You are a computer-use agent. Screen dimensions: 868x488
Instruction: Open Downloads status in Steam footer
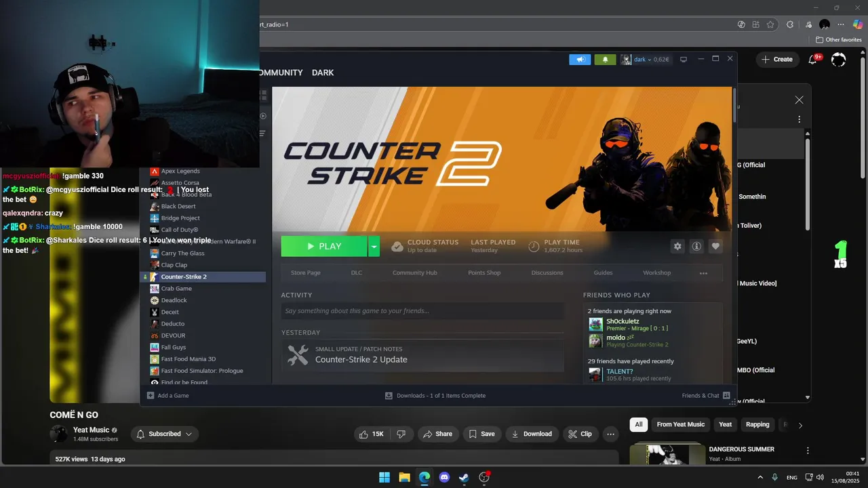click(435, 395)
